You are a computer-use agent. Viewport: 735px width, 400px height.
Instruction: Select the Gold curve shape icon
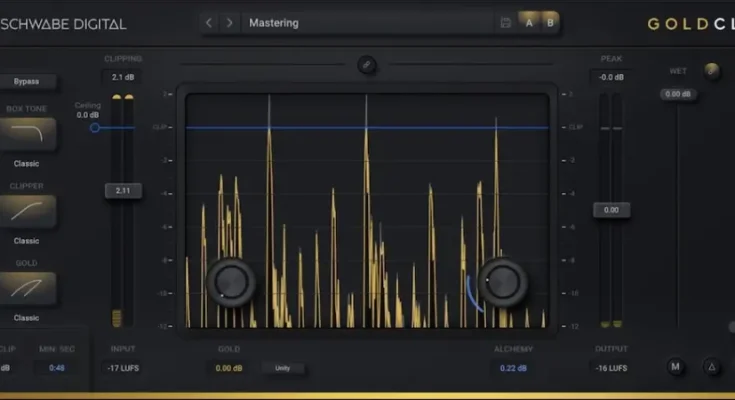[27, 288]
